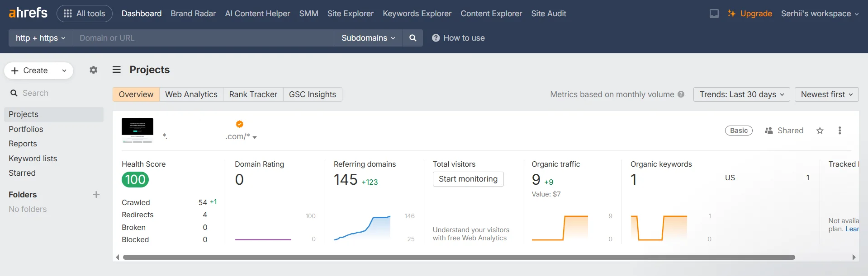Go to Keywords Explorer
Image resolution: width=868 pixels, height=276 pixels.
tap(417, 14)
